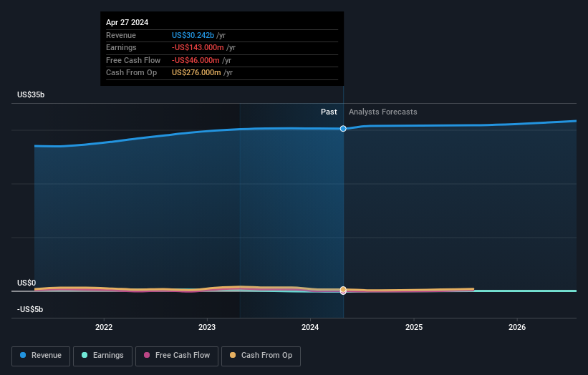
Task: Click the 'Revenue' row label in tooltip
Action: [121, 35]
